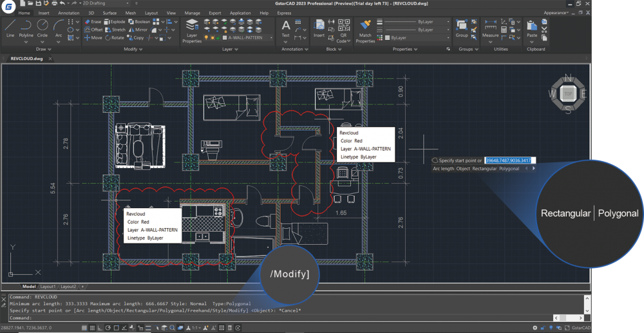
Task: Click the QR Code tool
Action: (x=343, y=31)
